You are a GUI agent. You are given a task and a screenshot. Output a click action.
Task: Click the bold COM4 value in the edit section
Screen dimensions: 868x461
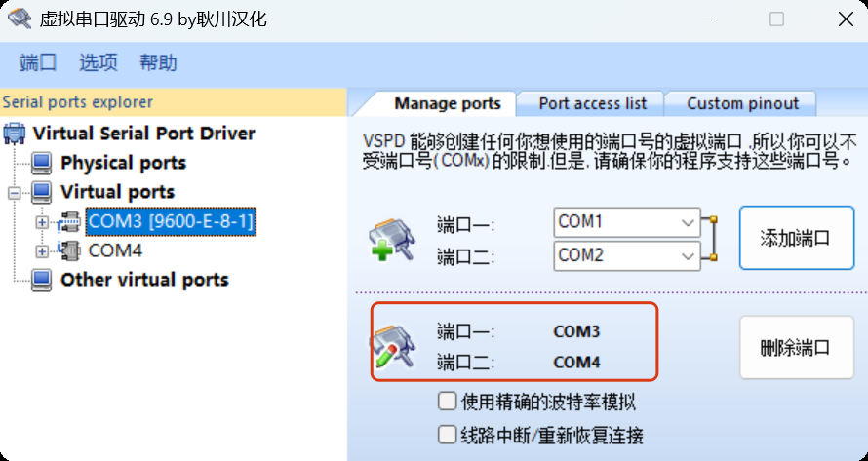point(576,363)
